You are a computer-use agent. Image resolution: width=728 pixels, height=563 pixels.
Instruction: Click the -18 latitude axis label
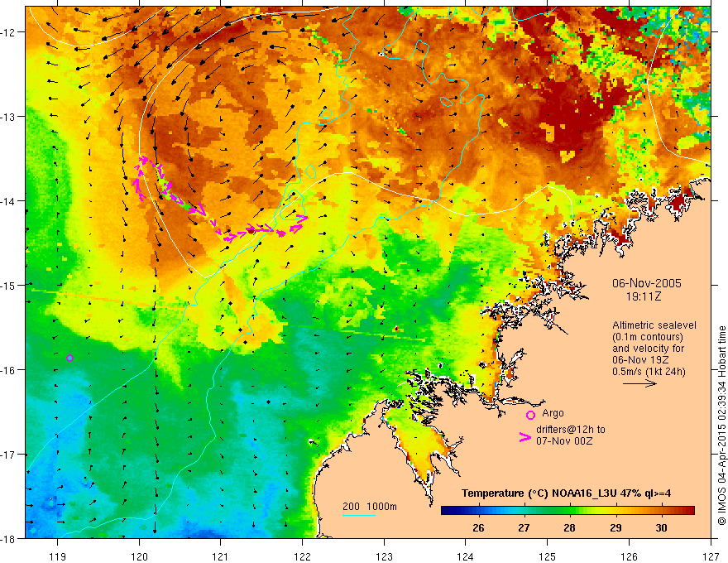[x=9, y=539]
